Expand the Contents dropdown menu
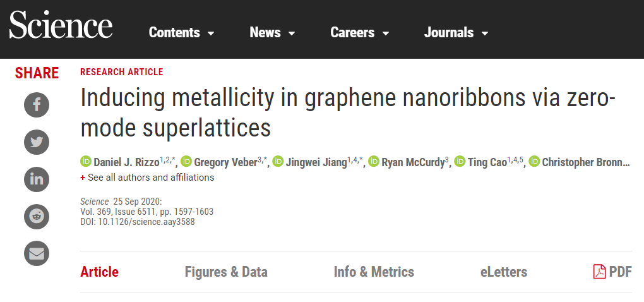644x302 pixels. [181, 33]
